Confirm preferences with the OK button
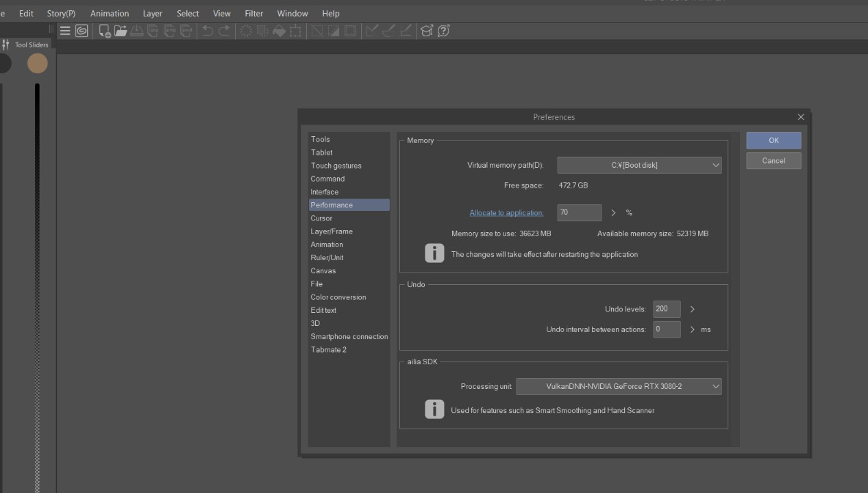 pyautogui.click(x=773, y=140)
